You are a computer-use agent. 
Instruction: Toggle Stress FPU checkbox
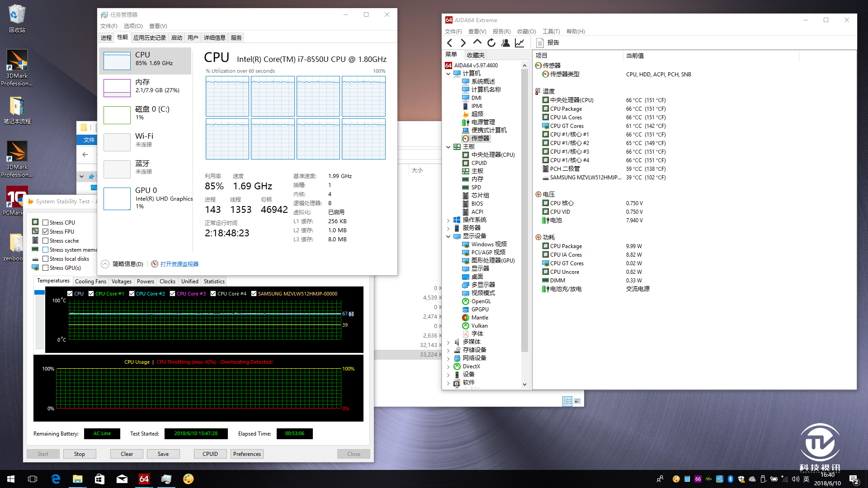45,231
